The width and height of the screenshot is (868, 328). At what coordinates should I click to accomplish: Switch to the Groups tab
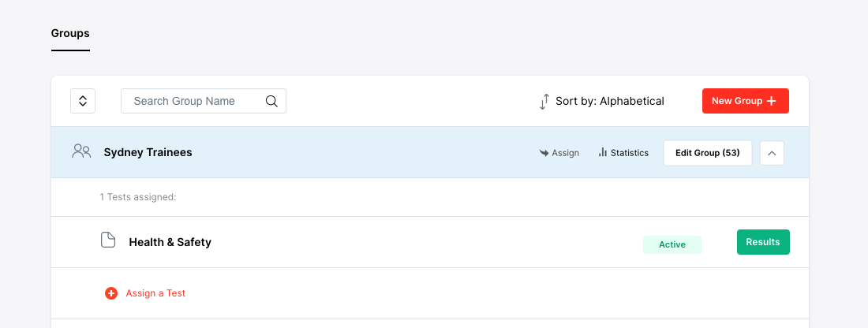(70, 33)
